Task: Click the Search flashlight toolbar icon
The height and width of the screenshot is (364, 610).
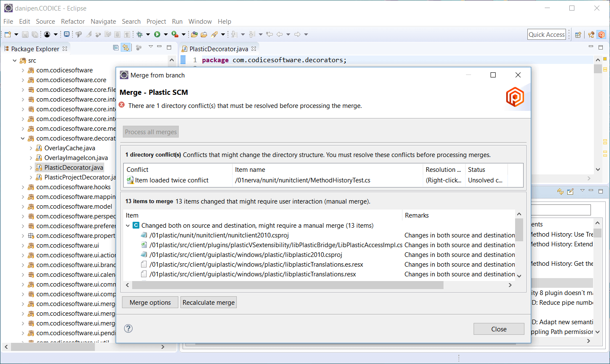Action: coord(214,34)
